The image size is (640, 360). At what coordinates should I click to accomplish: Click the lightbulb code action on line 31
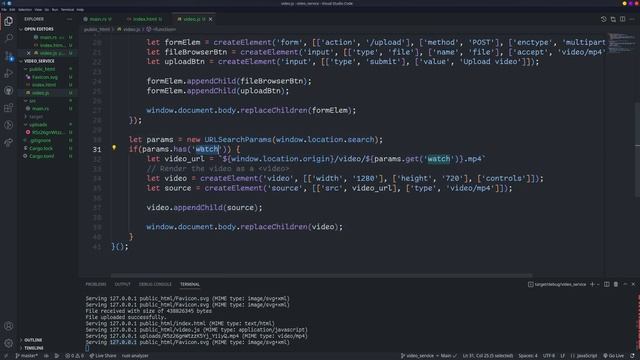click(114, 148)
